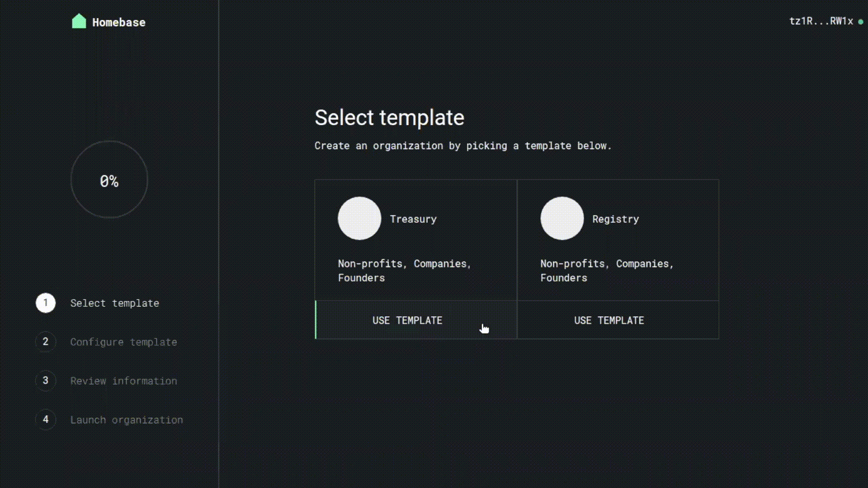Click the step 1 number circle
Image resolution: width=868 pixels, height=488 pixels.
(46, 303)
